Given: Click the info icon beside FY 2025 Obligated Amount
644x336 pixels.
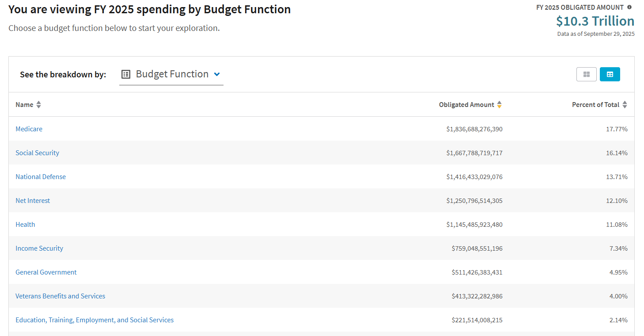Looking at the screenshot, I should [x=629, y=7].
